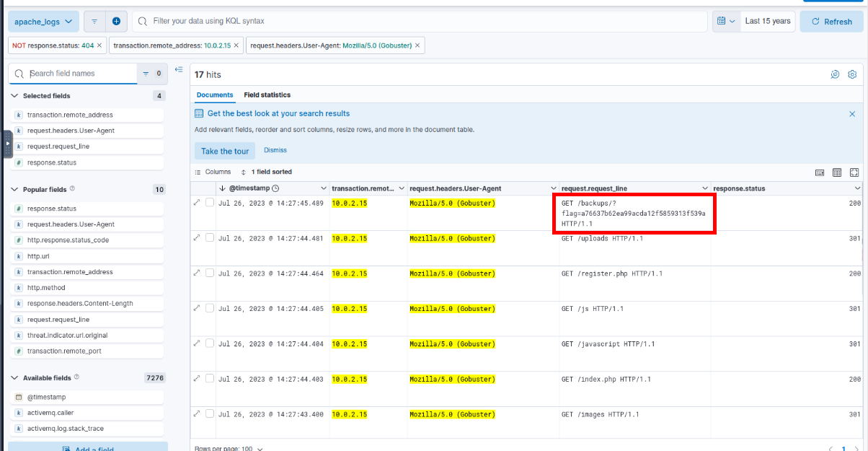Collapse the Popular fields section

coord(14,190)
